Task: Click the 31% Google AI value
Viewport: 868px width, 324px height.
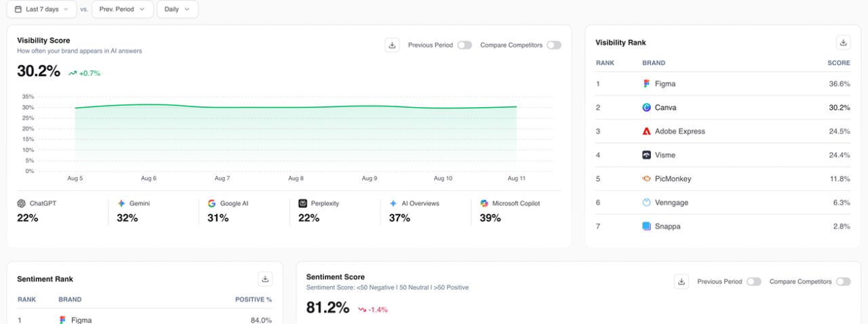Action: (218, 218)
